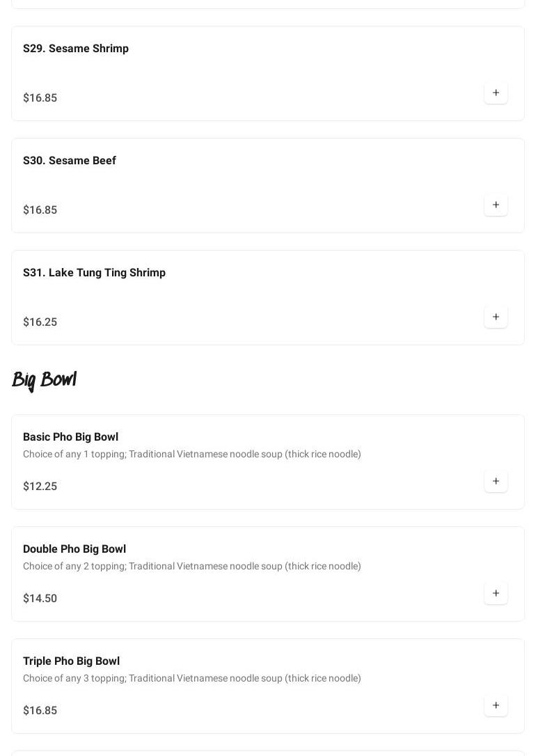Add Double Pho Big Bowl plus icon
The width and height of the screenshot is (536, 756).
[496, 594]
